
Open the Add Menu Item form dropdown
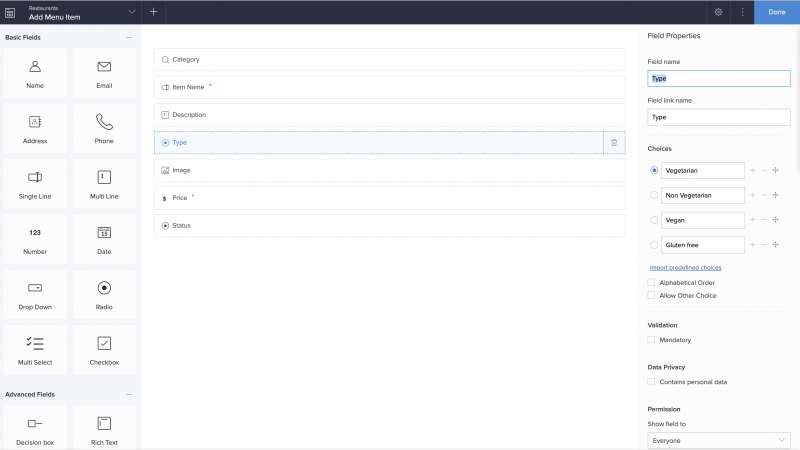click(132, 12)
